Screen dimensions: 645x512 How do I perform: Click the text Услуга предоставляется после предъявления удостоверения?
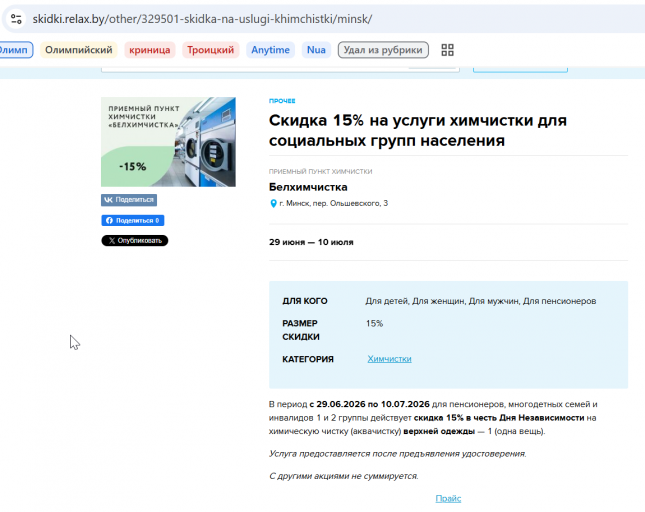point(397,454)
